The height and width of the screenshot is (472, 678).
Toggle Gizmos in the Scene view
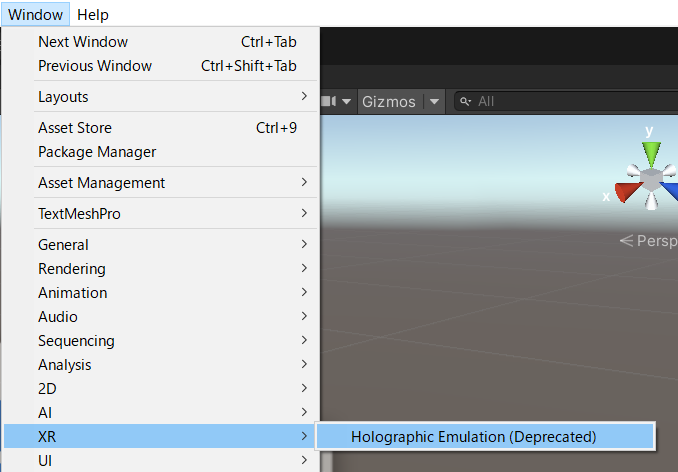click(x=389, y=102)
